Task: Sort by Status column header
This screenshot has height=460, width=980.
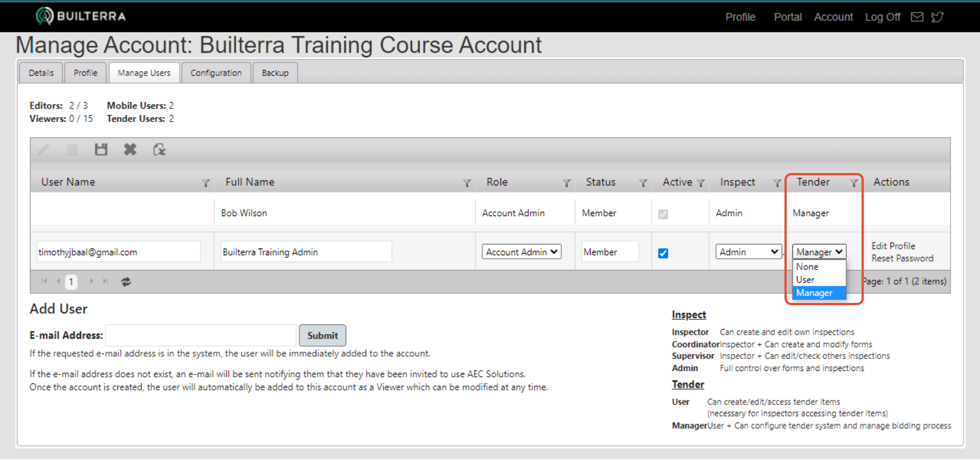Action: 601,182
